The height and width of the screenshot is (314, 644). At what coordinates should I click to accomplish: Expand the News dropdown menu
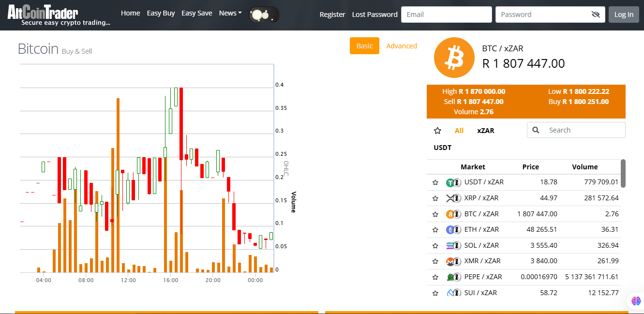tap(230, 13)
